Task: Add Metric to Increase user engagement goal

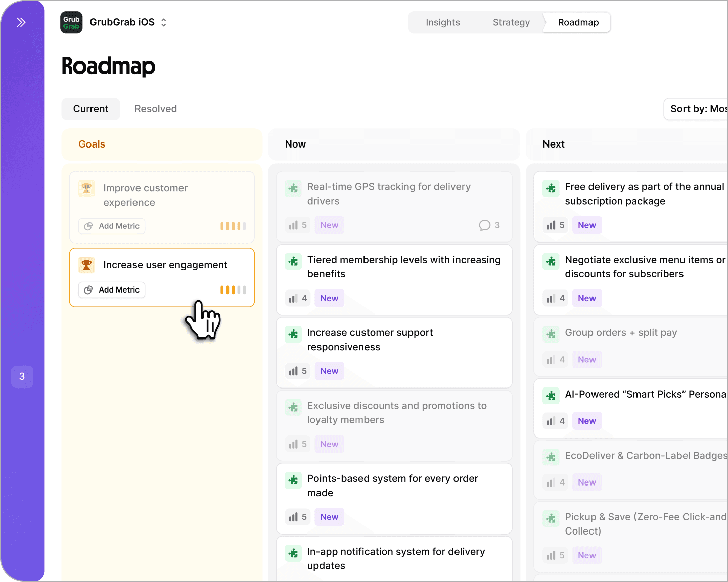Action: [x=112, y=289]
